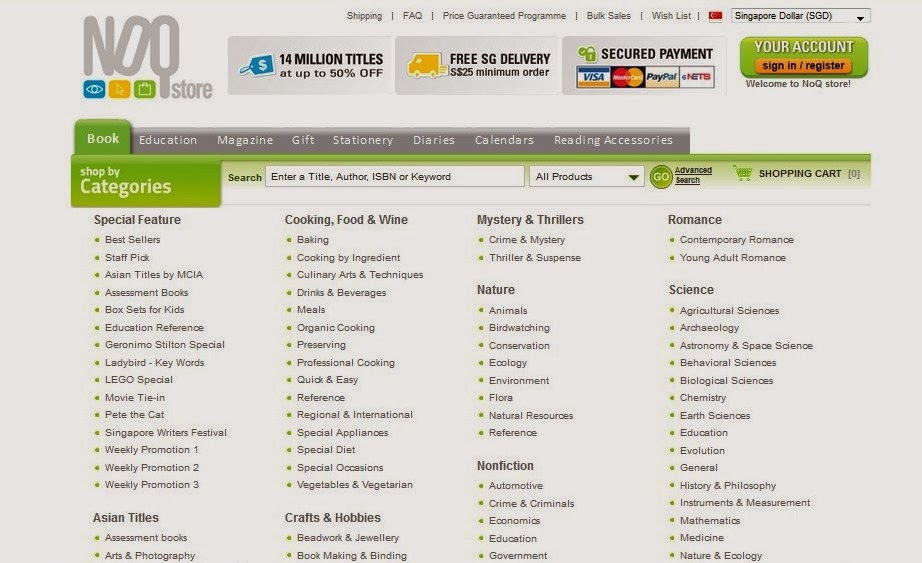Open Culinary Arts & Techniques
The image size is (922, 563).
(360, 275)
